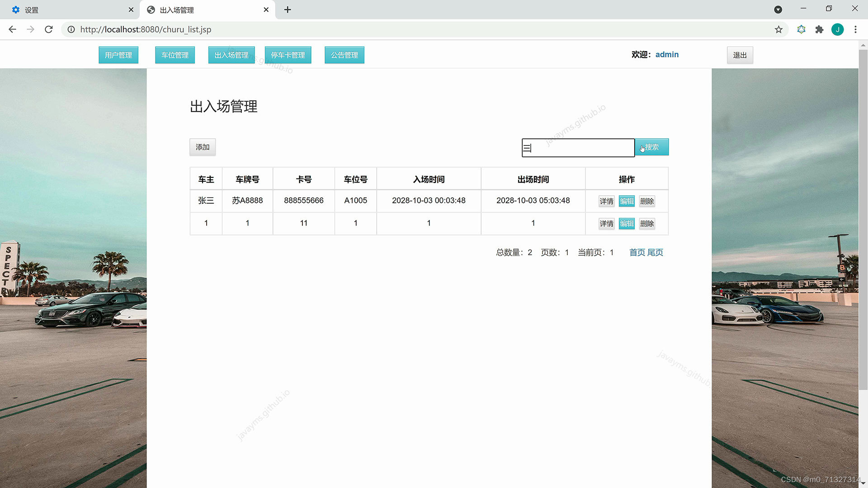View site information icon in address bar
868x488 pixels.
(x=71, y=29)
